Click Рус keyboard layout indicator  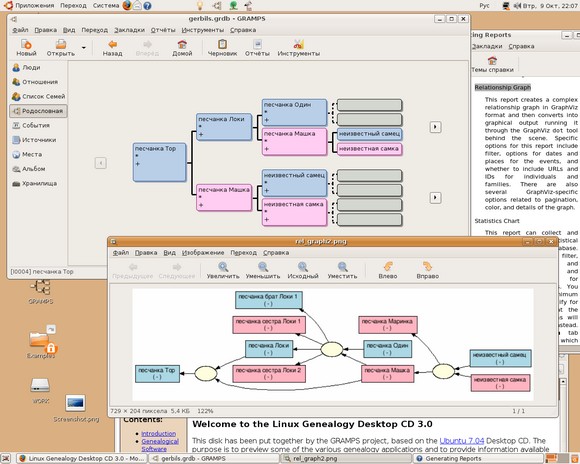[484, 6]
